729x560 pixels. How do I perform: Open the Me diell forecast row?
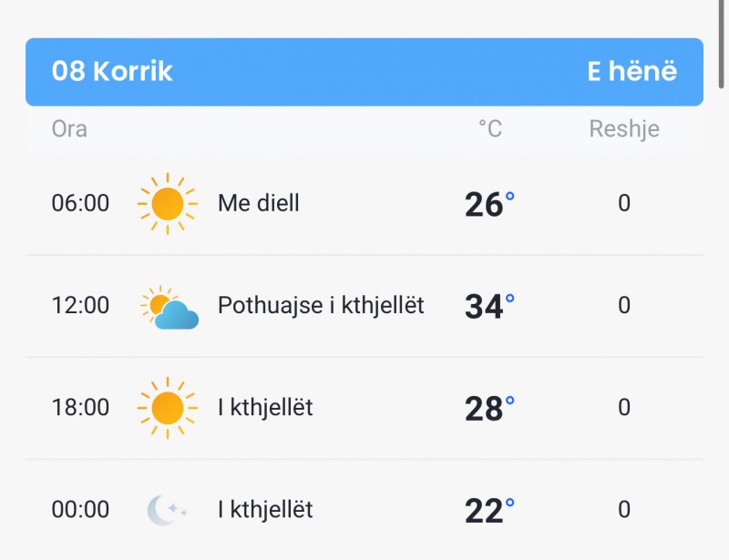point(364,204)
